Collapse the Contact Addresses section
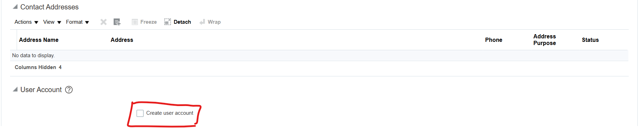 pyautogui.click(x=15, y=7)
